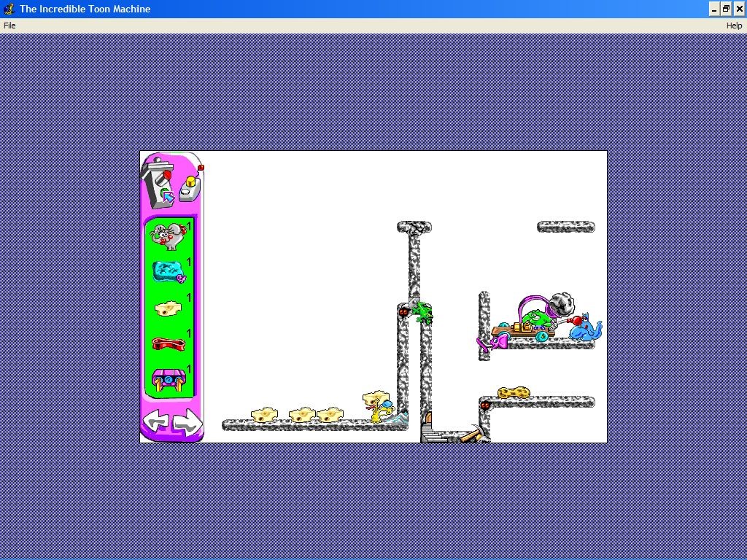This screenshot has width=747, height=560.
Task: Pick the red rubber belt part
Action: [168, 343]
